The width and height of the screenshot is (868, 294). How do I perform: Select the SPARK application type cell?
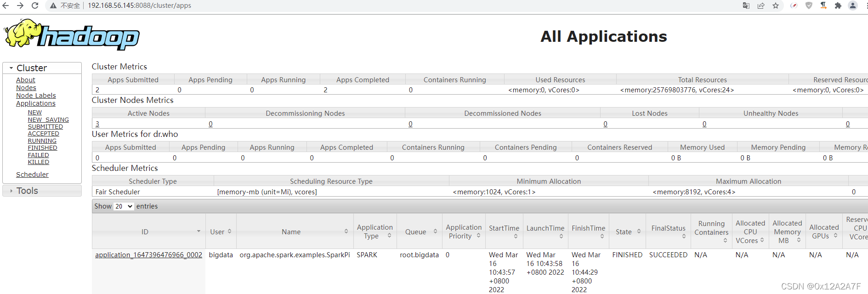[x=367, y=255]
